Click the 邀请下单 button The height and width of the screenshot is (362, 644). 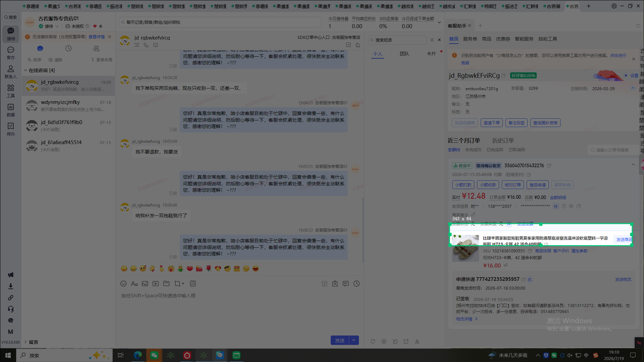pos(491,123)
